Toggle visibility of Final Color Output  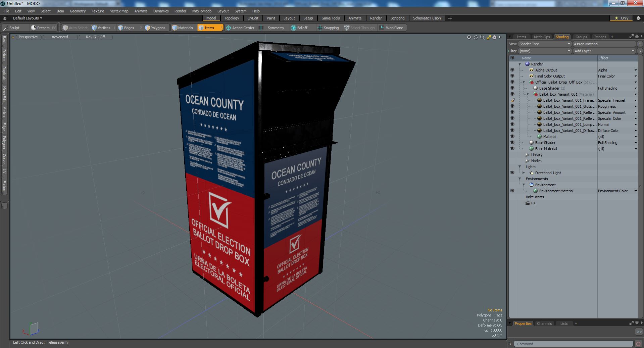pyautogui.click(x=512, y=76)
